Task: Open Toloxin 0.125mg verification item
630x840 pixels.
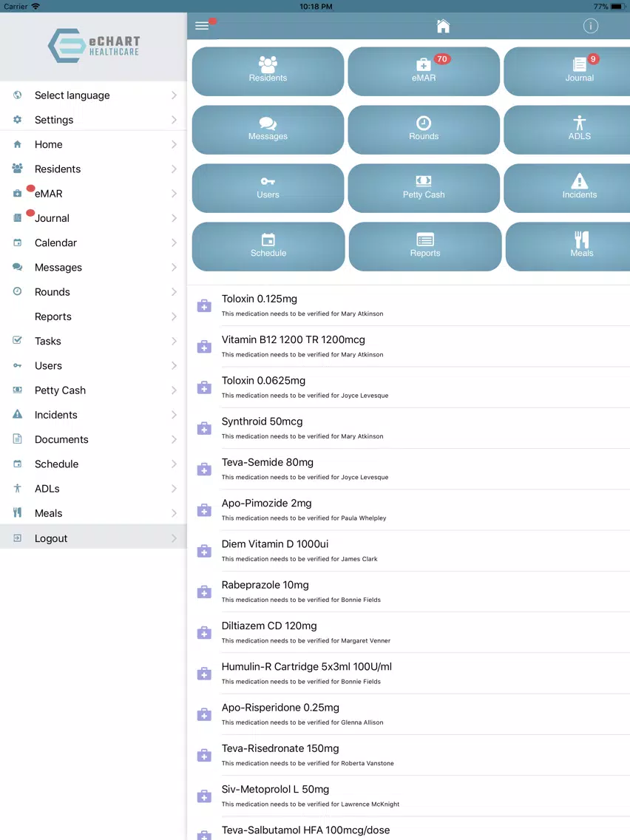Action: pyautogui.click(x=408, y=305)
